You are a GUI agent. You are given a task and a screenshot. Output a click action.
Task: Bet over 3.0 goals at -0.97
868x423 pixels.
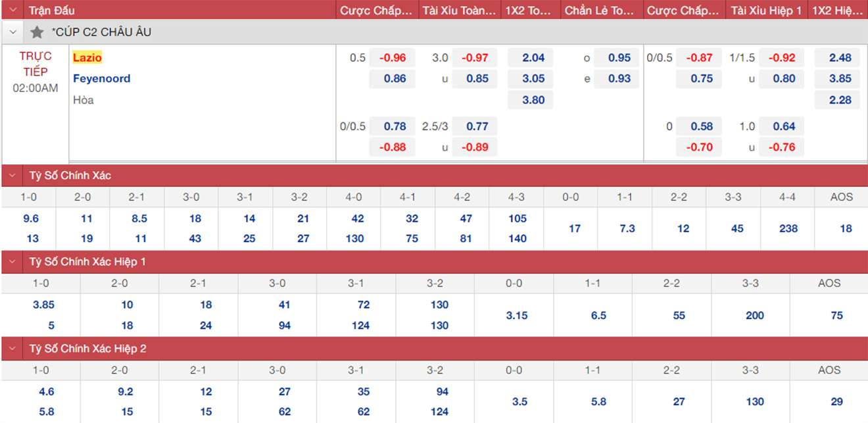474,58
